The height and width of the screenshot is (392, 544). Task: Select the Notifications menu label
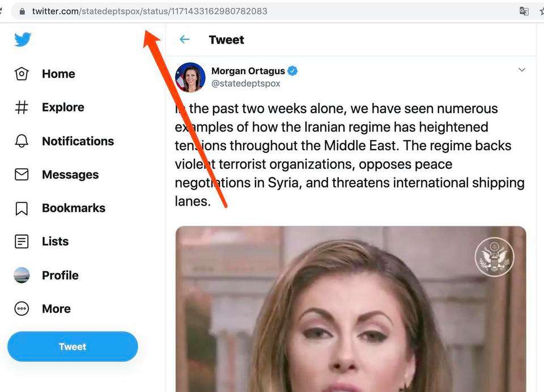pyautogui.click(x=78, y=141)
